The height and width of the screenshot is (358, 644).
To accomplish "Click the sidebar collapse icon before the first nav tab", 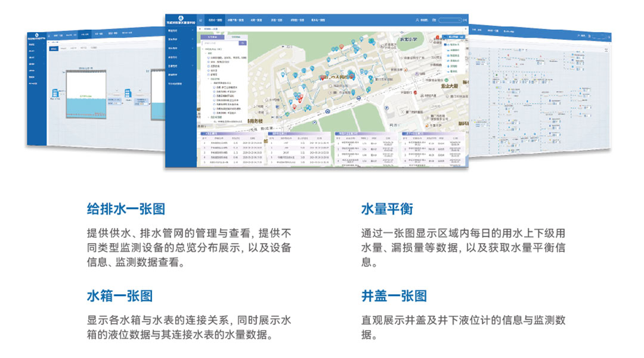I will [x=200, y=20].
